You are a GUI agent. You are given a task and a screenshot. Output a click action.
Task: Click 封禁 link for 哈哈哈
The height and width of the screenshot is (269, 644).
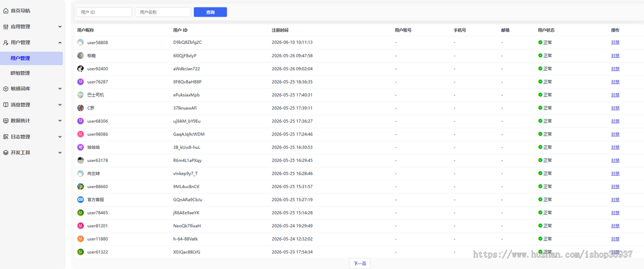615,147
